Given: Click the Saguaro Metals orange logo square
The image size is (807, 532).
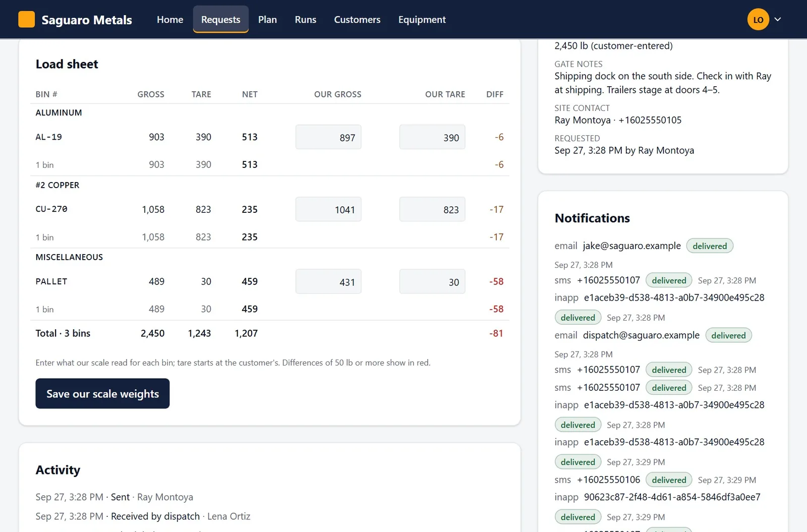Looking at the screenshot, I should pyautogui.click(x=26, y=19).
